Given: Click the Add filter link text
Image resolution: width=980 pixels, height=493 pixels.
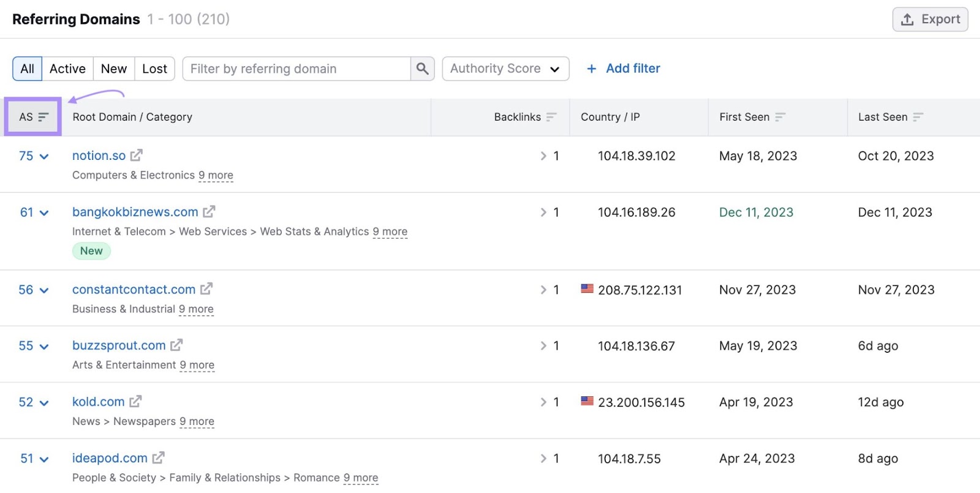Looking at the screenshot, I should [633, 69].
